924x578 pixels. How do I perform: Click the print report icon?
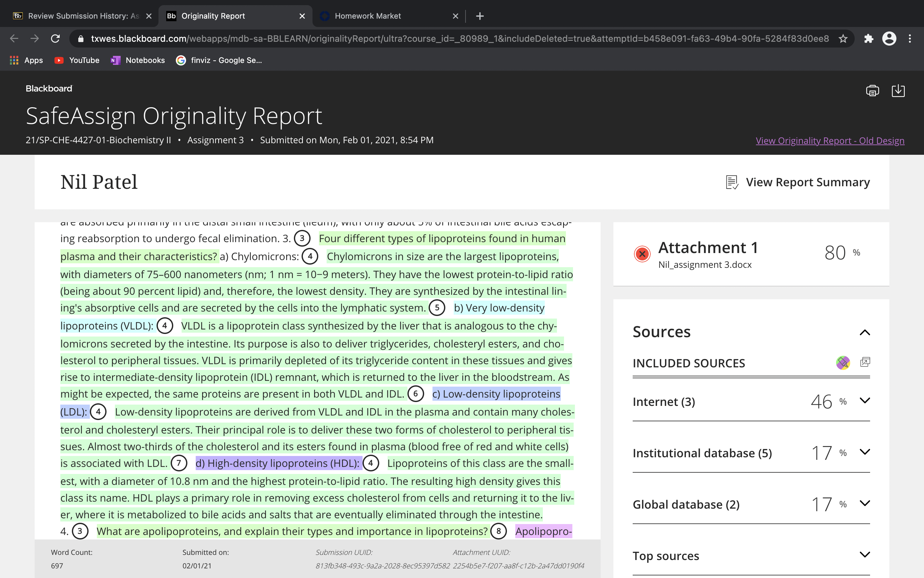pyautogui.click(x=872, y=91)
